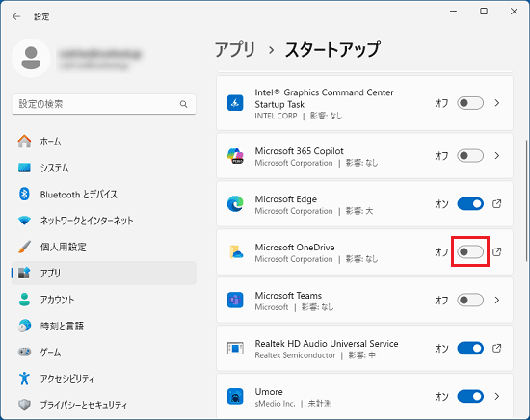Disable Microsoft Edge startup toggle
The image size is (530, 420).
coord(470,204)
